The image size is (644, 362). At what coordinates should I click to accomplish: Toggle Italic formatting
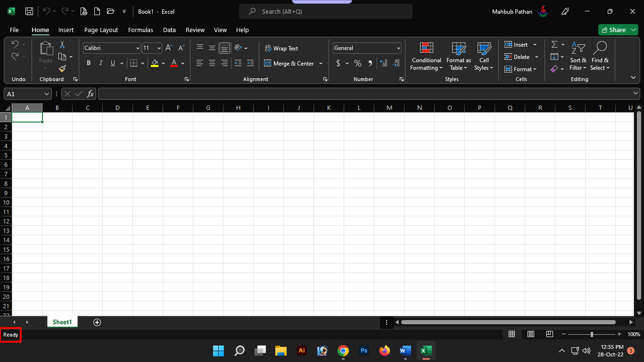(100, 63)
